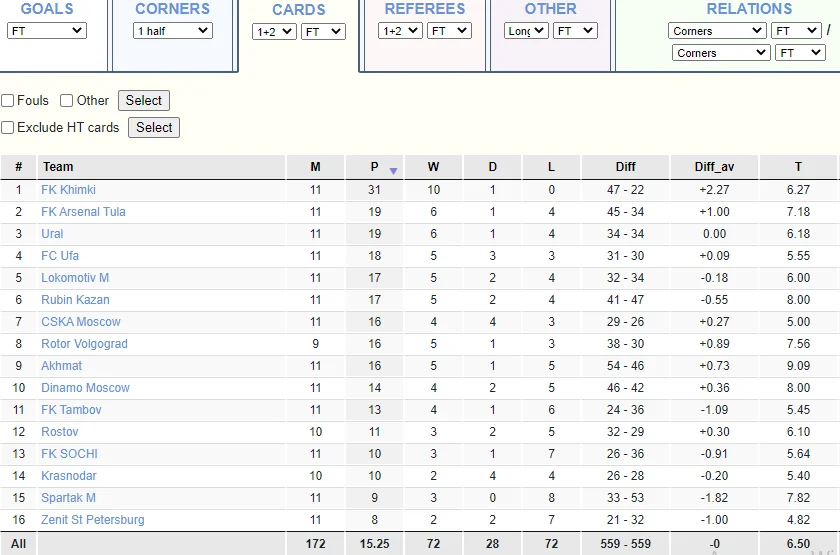
Task: Click Select button next to Other checkbox
Action: (144, 100)
